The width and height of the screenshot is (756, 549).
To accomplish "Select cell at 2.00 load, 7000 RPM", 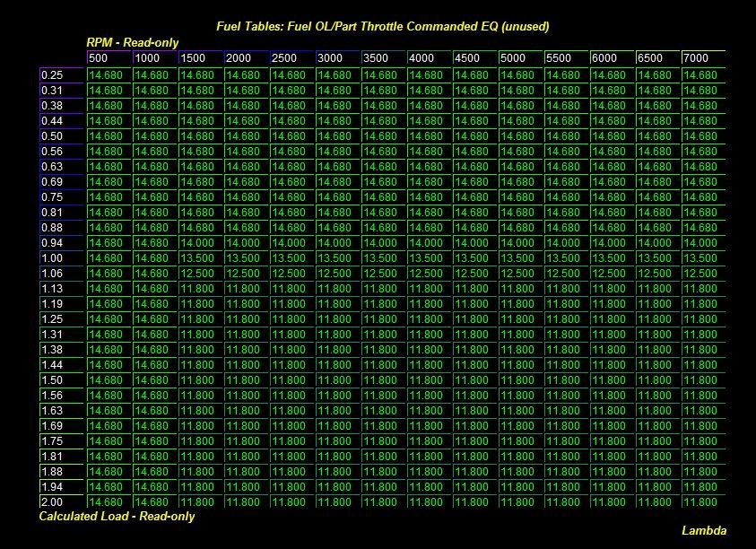I will (x=702, y=501).
